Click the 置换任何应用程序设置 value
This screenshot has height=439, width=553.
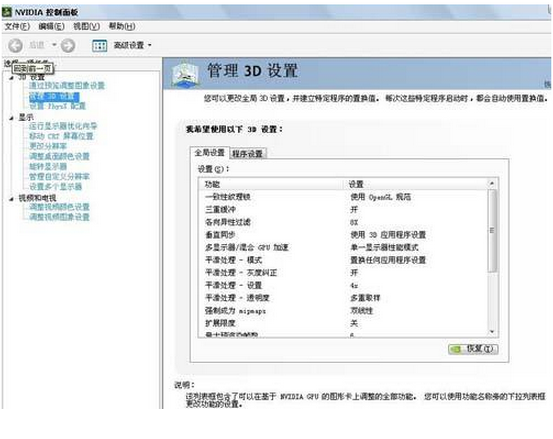tap(388, 260)
